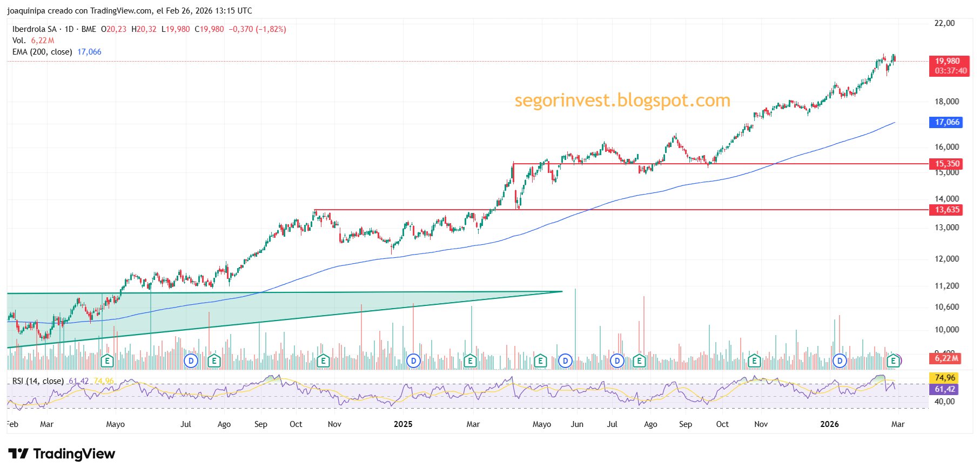Select the 11,200 price axis tick
Image resolution: width=980 pixels, height=474 pixels.
tap(947, 286)
